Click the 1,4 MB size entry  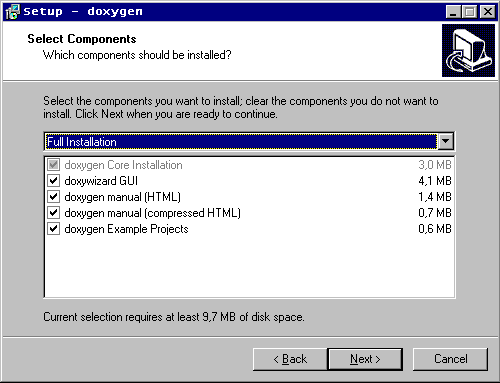tap(435, 197)
